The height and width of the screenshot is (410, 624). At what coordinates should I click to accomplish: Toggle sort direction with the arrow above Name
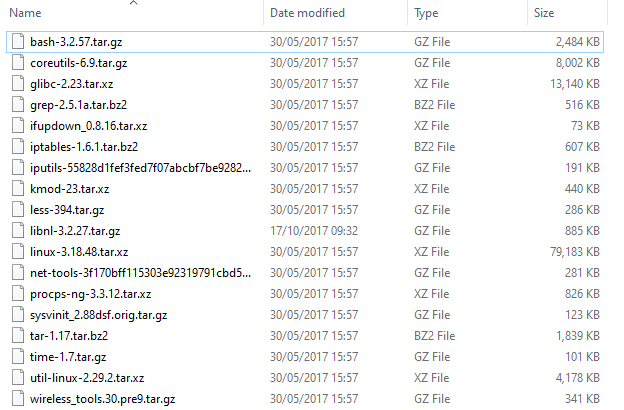[x=134, y=3]
